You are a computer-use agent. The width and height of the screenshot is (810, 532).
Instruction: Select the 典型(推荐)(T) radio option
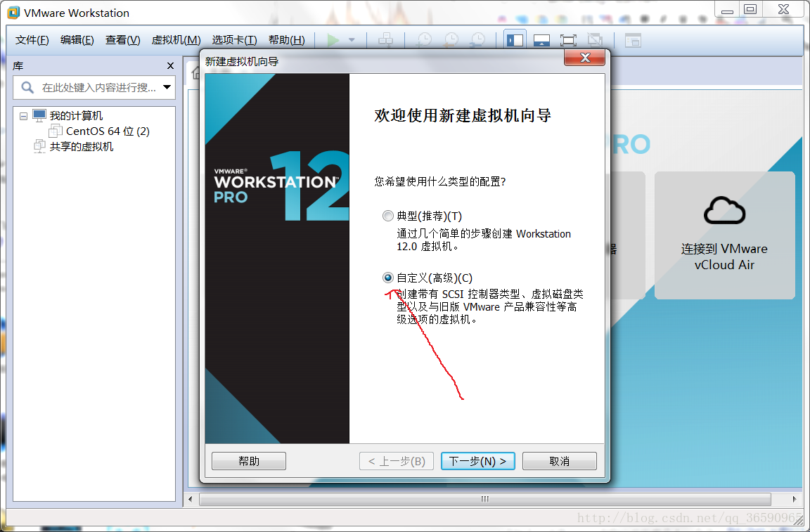[x=388, y=216]
